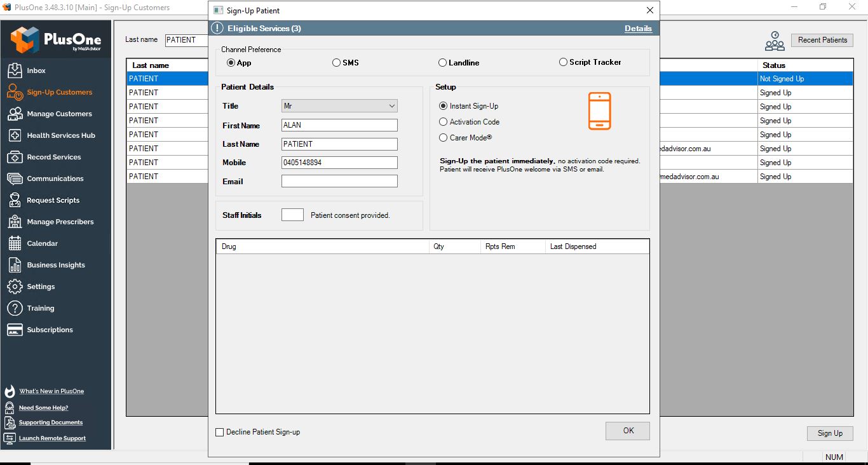Click the Sign-Up Customers sidebar icon
Viewport: 868px width, 465px height.
(x=15, y=92)
